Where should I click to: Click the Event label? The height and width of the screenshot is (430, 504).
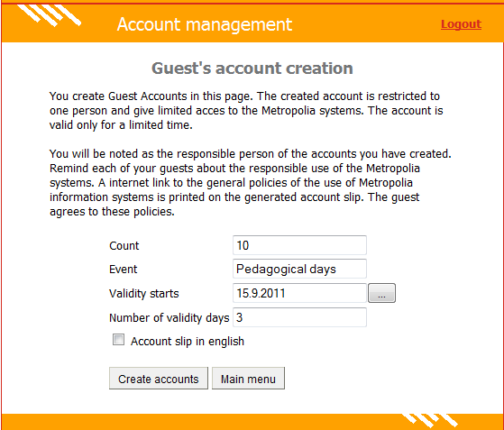coord(124,269)
